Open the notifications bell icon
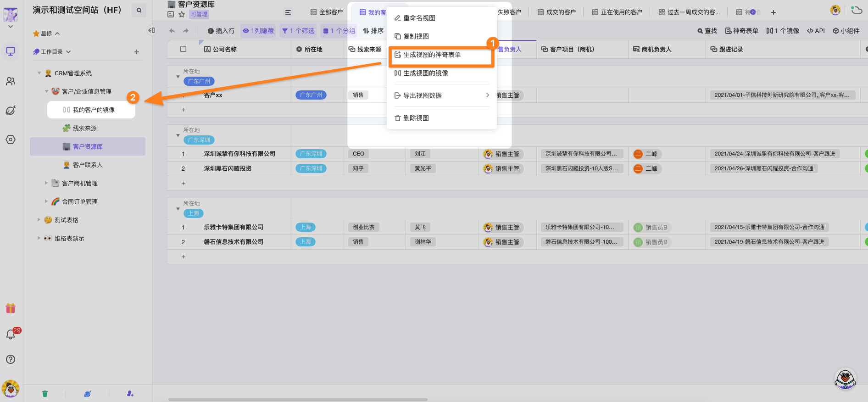868x402 pixels. [11, 335]
